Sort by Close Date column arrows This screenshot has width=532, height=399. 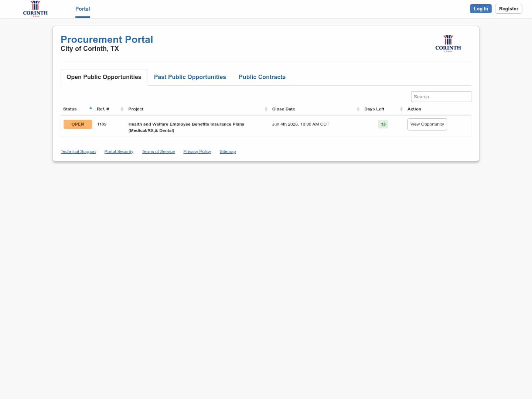point(358,109)
